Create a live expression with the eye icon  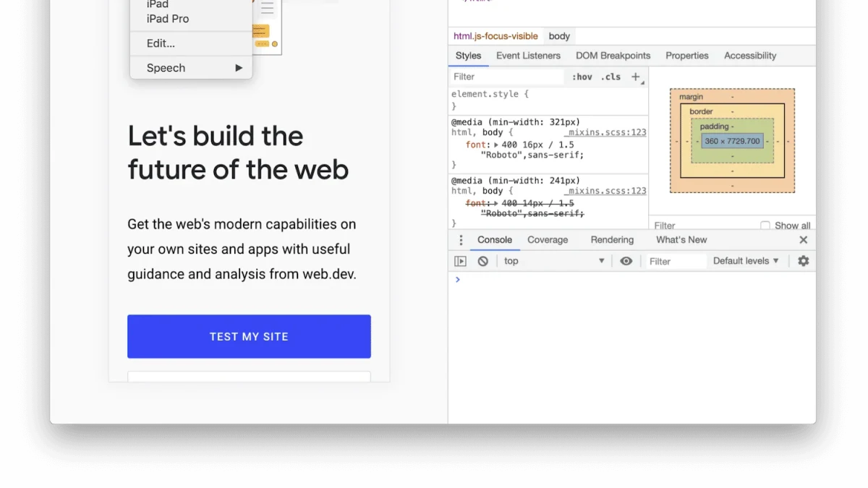pyautogui.click(x=626, y=261)
